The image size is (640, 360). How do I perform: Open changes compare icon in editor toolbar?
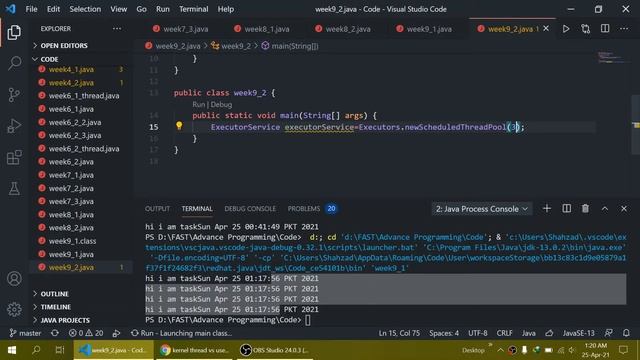tap(585, 29)
